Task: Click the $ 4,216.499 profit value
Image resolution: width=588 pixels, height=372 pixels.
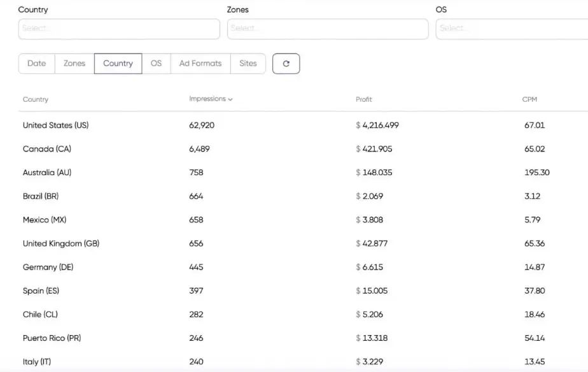Action: (377, 125)
